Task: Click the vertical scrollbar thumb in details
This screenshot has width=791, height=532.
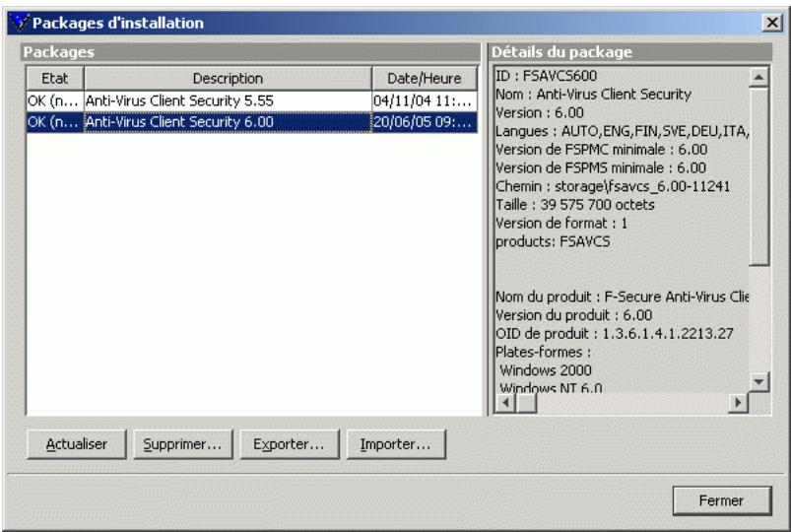Action: 758,176
